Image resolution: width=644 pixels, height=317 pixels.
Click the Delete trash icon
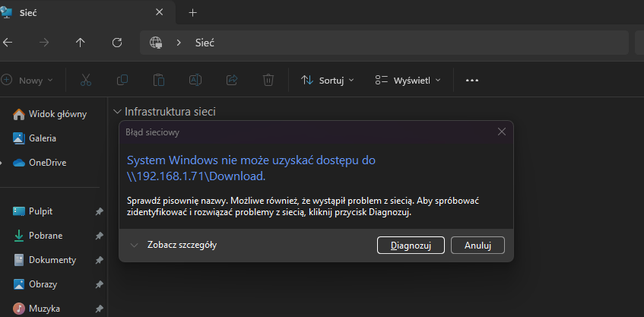point(268,80)
